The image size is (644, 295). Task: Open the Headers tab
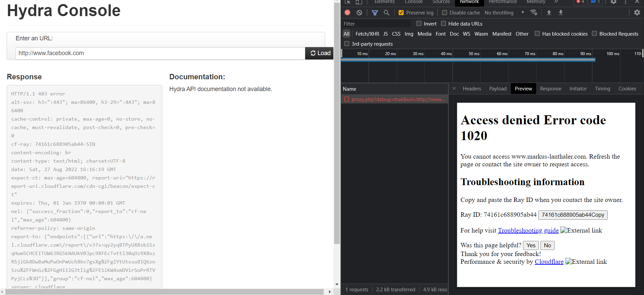coord(472,89)
